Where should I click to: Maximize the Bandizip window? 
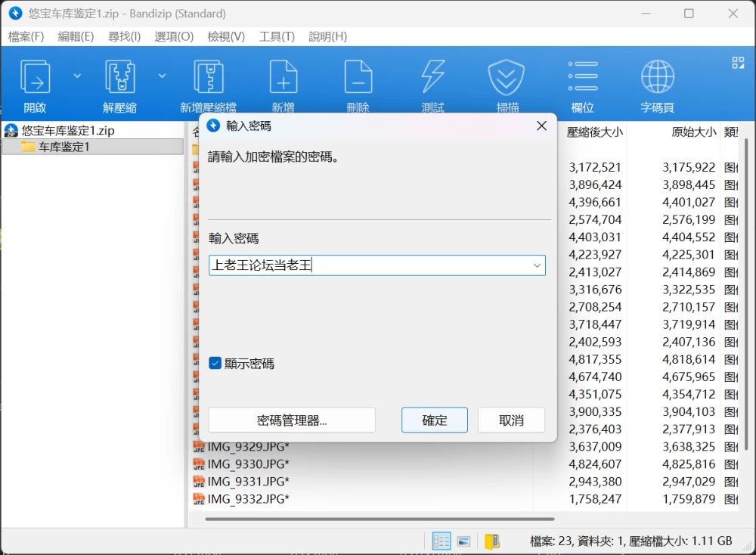[x=689, y=14]
